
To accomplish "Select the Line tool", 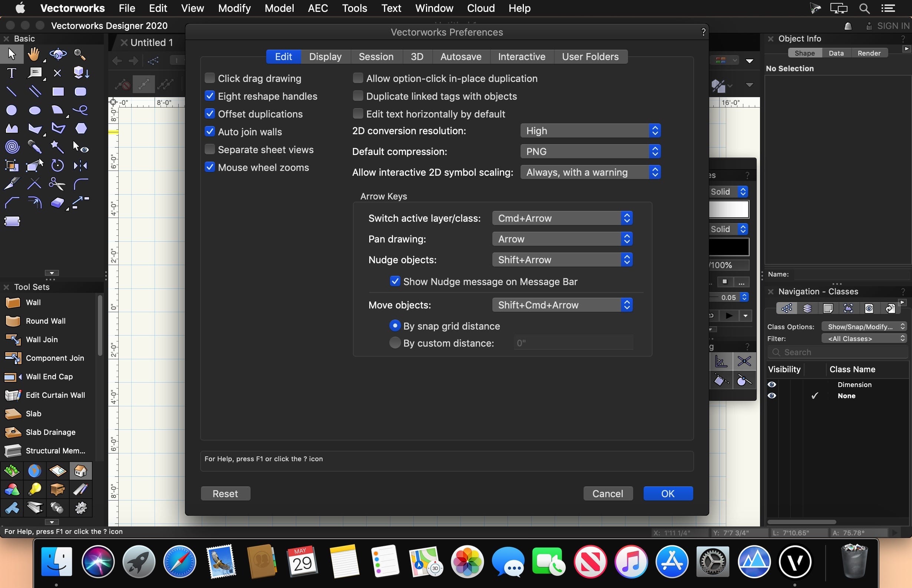I will pos(12,92).
